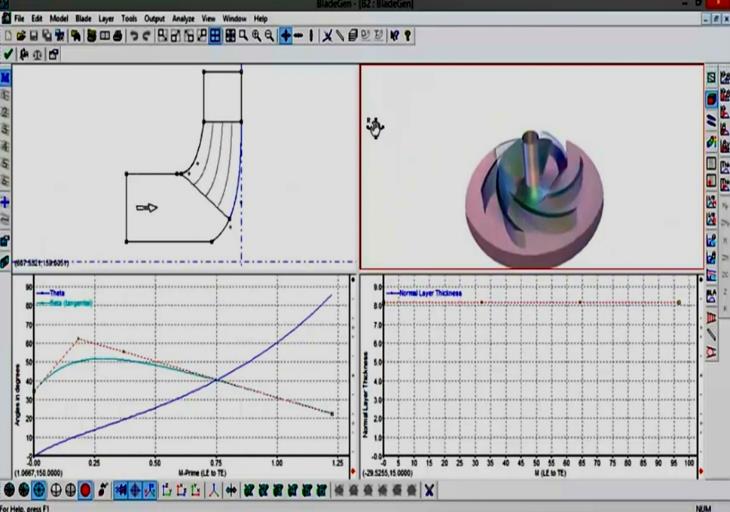Open the Tools menu
The width and height of the screenshot is (730, 512).
[129, 19]
